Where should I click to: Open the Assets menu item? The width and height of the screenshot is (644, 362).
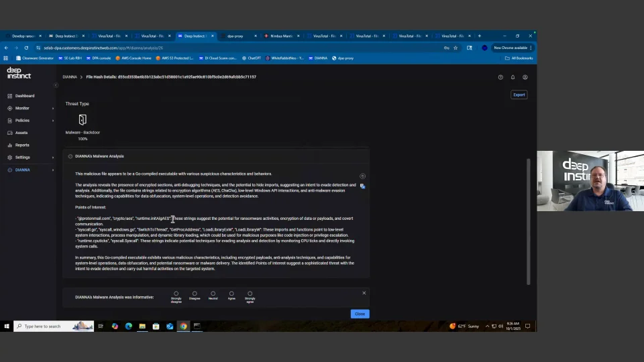21,133
